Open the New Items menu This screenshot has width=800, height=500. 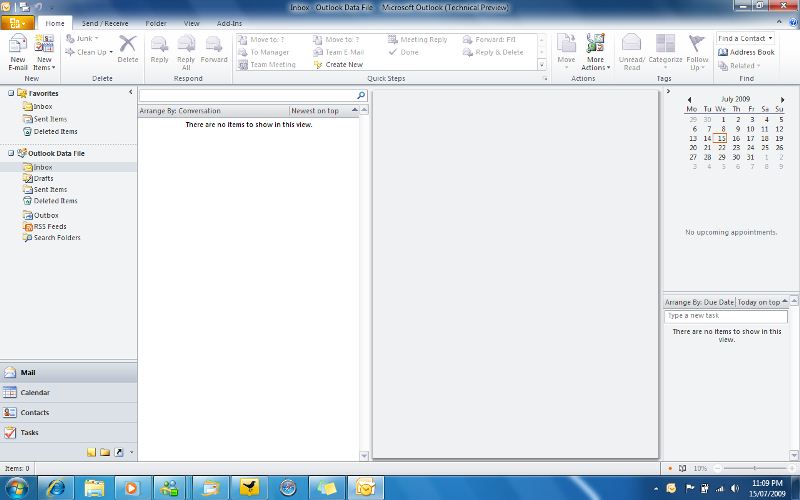[x=44, y=52]
